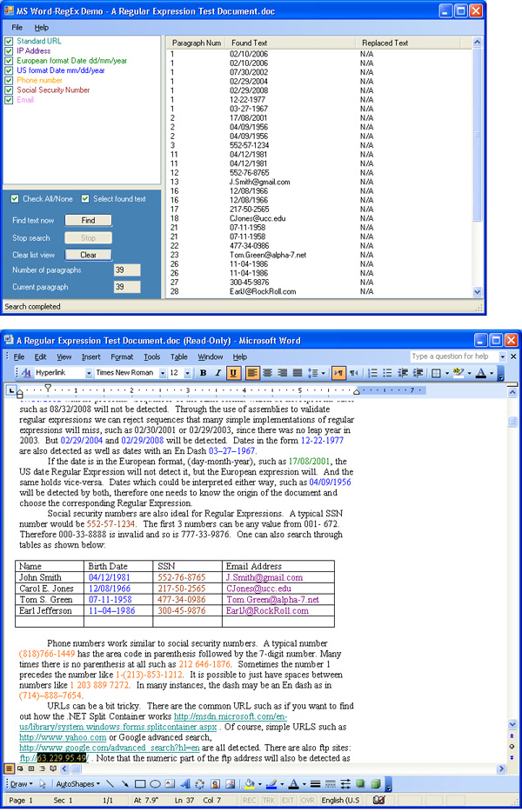Toggle the Underline icon in Word toolbar
Viewport: 522px width, 812px height.
click(233, 373)
